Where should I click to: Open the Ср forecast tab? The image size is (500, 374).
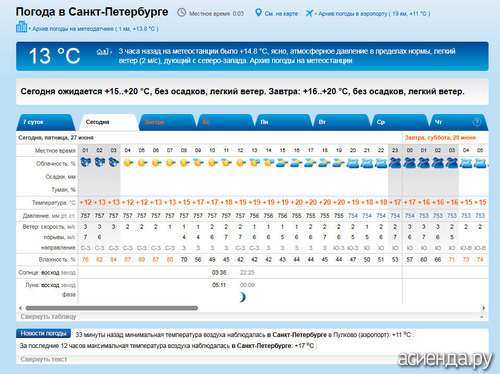tap(381, 122)
